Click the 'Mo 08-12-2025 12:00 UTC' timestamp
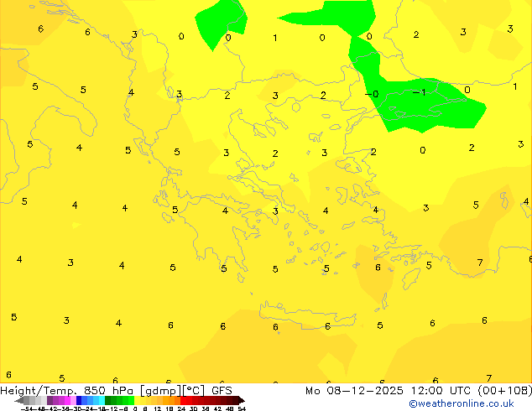The image size is (532, 411). pyautogui.click(x=389, y=391)
